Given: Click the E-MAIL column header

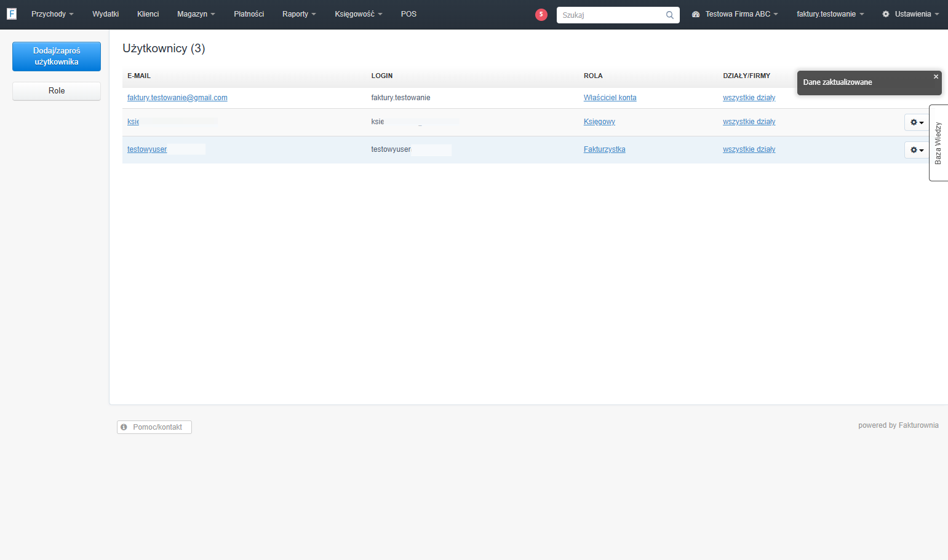Looking at the screenshot, I should point(139,76).
